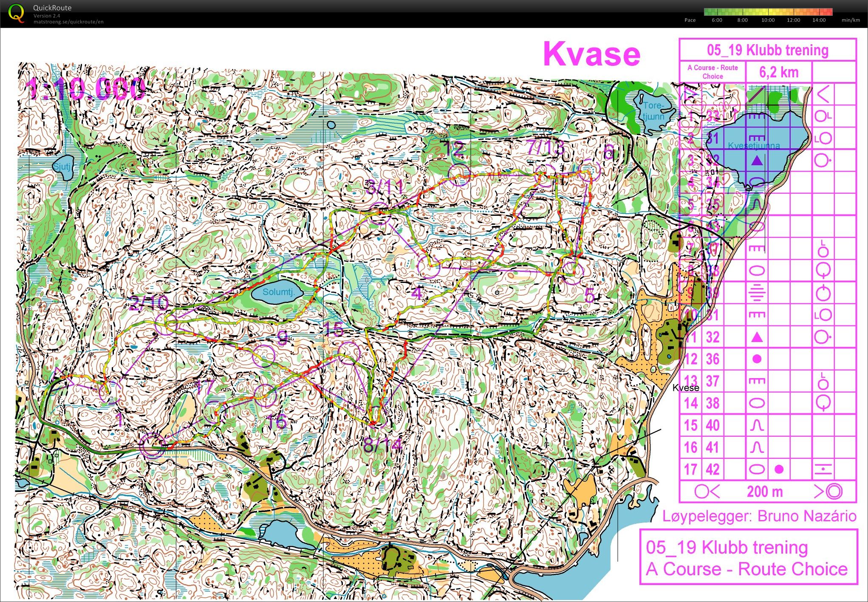868x602 pixels.
Task: Open the matstroeng.se/quickroute/en link
Action: [68, 22]
